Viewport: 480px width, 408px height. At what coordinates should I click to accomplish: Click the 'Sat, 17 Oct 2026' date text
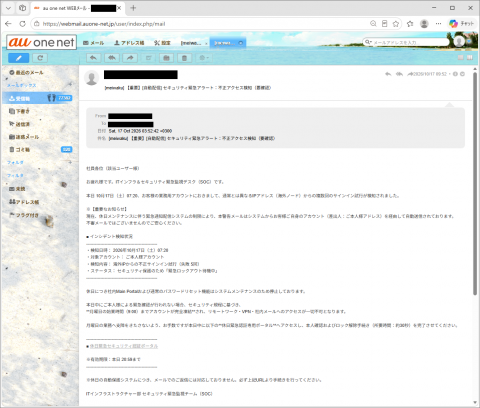(x=140, y=131)
